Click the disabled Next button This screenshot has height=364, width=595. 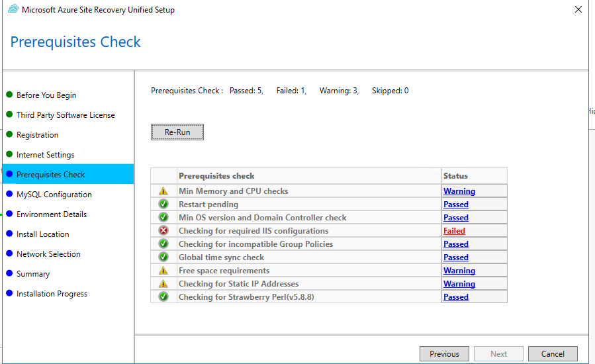[498, 354]
